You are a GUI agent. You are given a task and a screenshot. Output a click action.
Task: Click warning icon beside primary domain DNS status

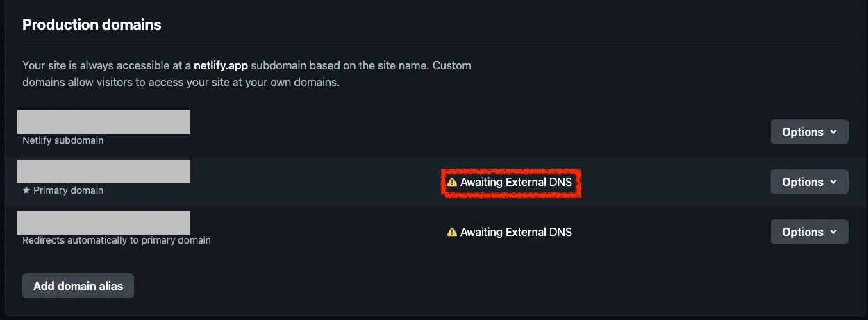(452, 182)
